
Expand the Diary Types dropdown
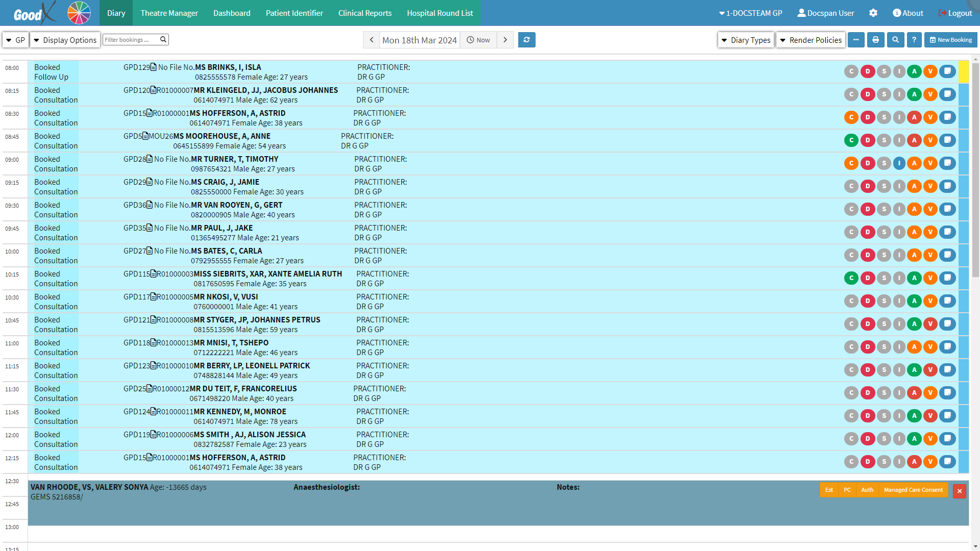[746, 40]
